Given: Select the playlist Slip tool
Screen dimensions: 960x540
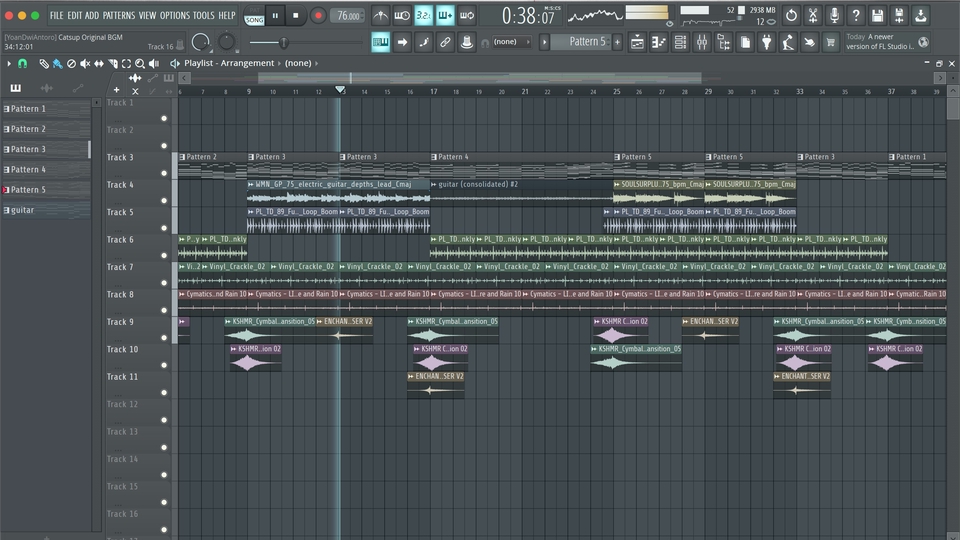Looking at the screenshot, I should (x=99, y=63).
